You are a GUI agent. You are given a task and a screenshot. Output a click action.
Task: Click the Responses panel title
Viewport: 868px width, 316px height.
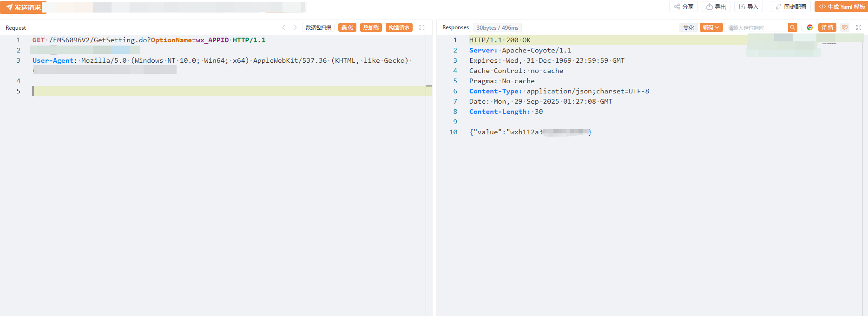(x=455, y=27)
